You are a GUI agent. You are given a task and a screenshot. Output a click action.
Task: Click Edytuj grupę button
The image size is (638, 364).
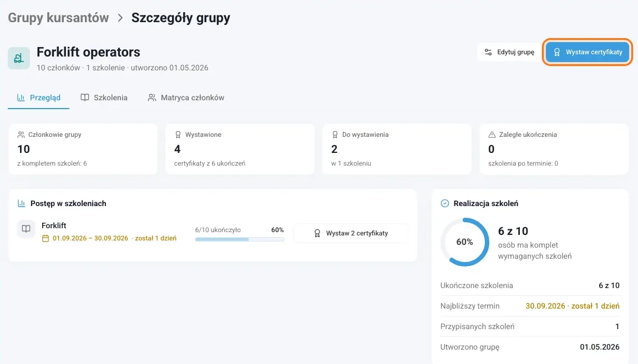point(509,52)
